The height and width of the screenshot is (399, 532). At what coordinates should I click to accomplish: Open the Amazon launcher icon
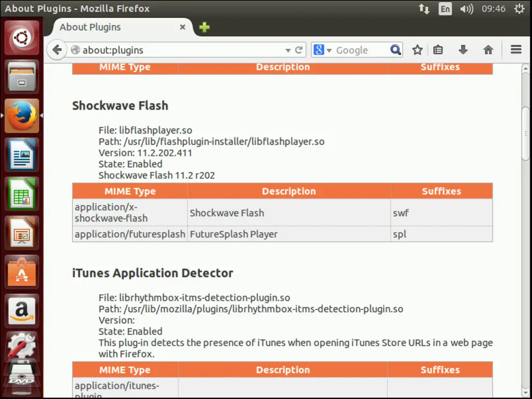pos(22,311)
